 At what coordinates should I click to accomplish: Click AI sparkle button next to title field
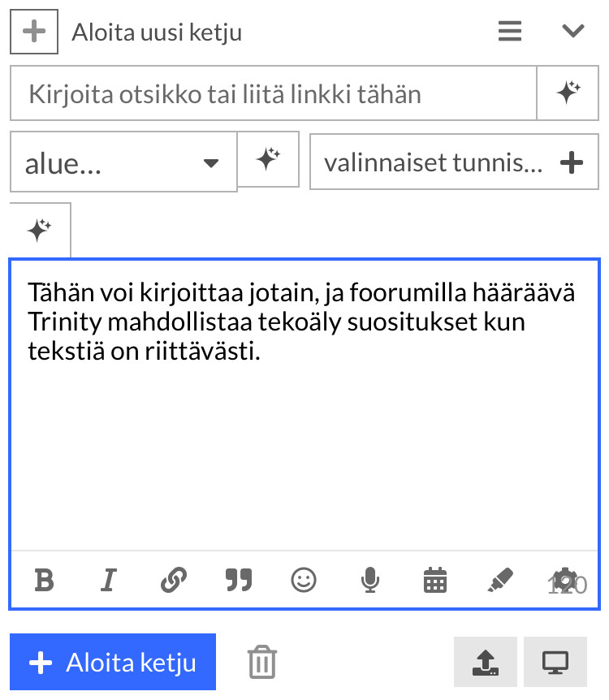568,94
